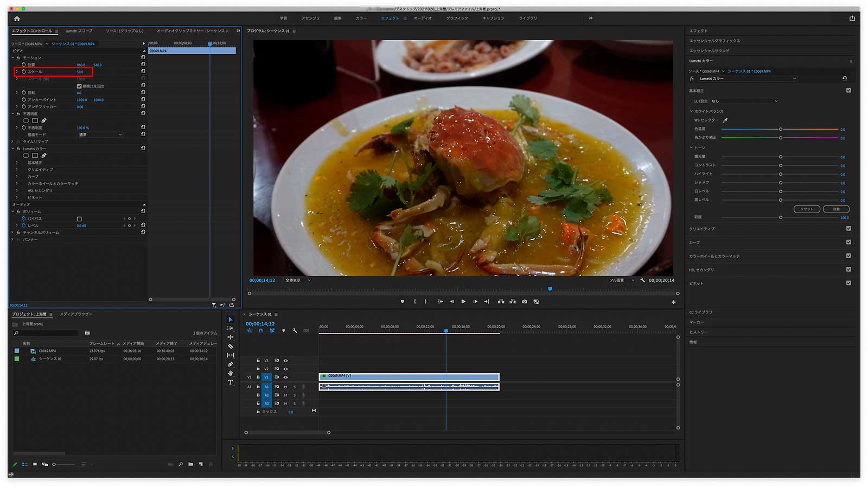Step back one frame in Program monitor
Image resolution: width=868 pixels, height=487 pixels.
pos(452,302)
